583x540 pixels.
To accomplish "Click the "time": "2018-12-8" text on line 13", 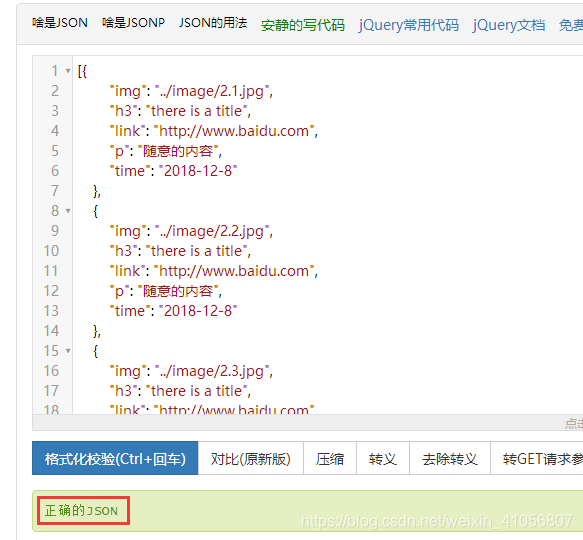I will point(173,311).
